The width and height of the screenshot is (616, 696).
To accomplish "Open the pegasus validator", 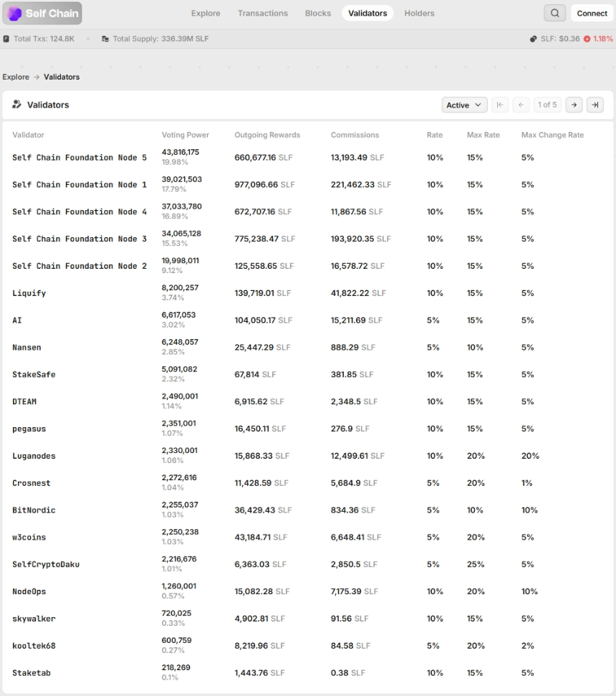I will pyautogui.click(x=29, y=429).
